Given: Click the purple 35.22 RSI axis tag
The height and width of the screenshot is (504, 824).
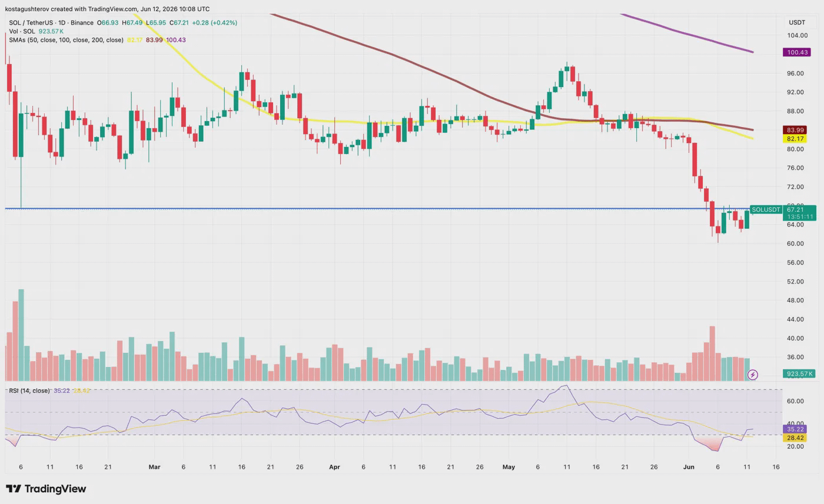Looking at the screenshot, I should pos(795,429).
